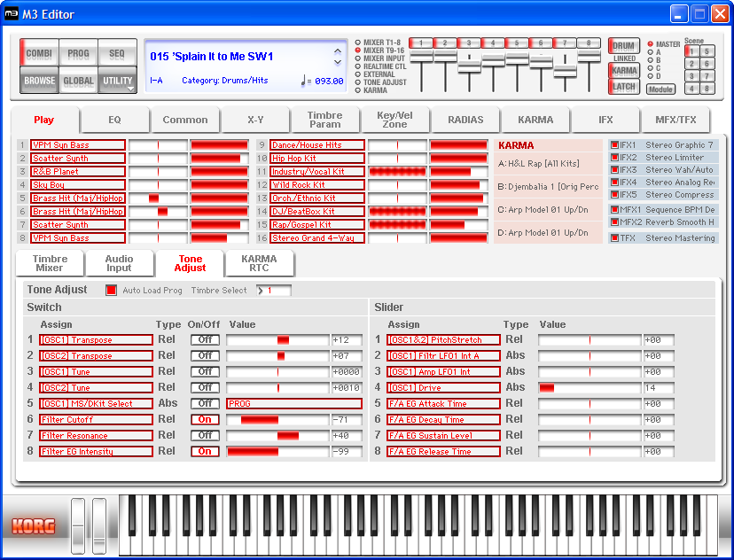The height and width of the screenshot is (560, 734).
Task: Open GLOBAL mode
Action: click(78, 81)
